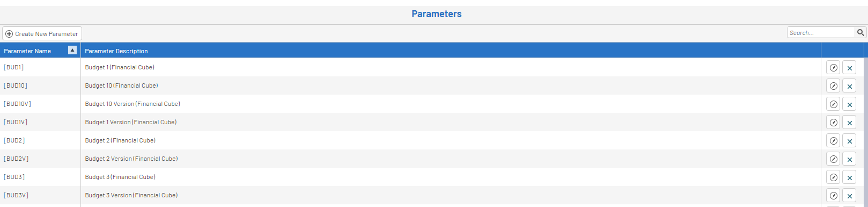Edit the [BUD3V] parameter

[x=833, y=196]
